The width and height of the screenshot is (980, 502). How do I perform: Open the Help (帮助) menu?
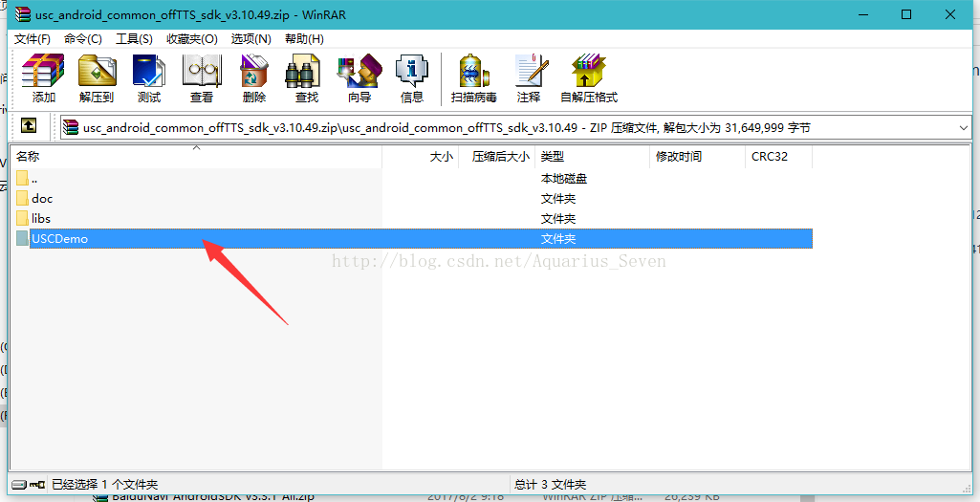pyautogui.click(x=304, y=39)
